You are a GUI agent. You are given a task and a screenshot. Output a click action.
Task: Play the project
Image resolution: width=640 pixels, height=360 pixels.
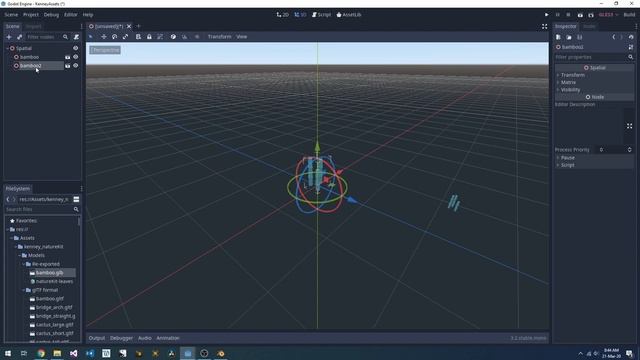547,15
